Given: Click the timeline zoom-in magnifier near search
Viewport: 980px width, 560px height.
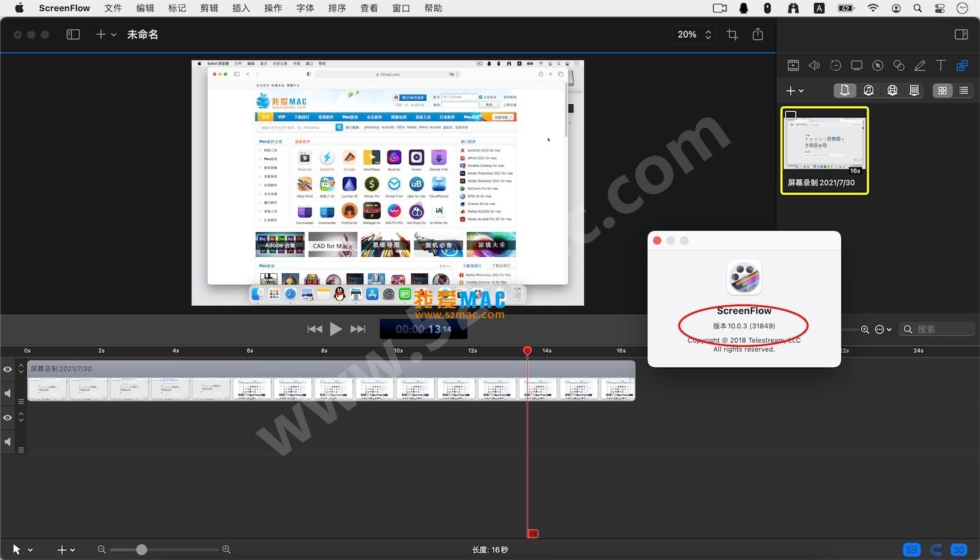Looking at the screenshot, I should point(865,329).
